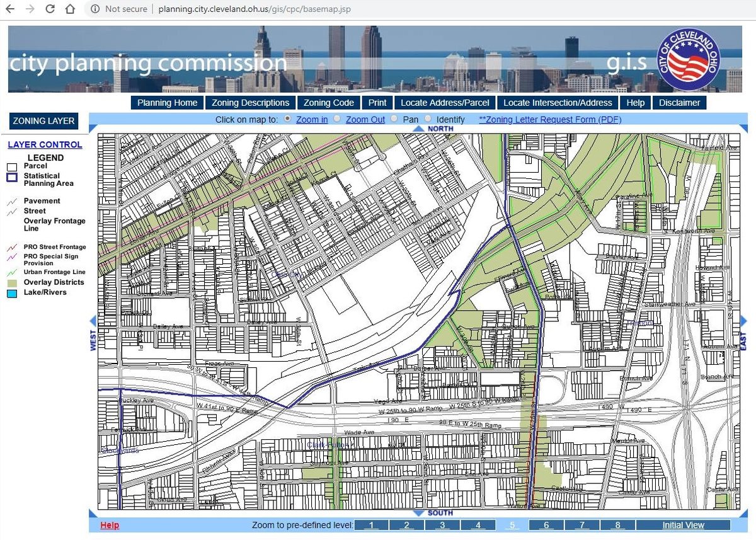Click the City of Cleveland seal logo

point(689,59)
